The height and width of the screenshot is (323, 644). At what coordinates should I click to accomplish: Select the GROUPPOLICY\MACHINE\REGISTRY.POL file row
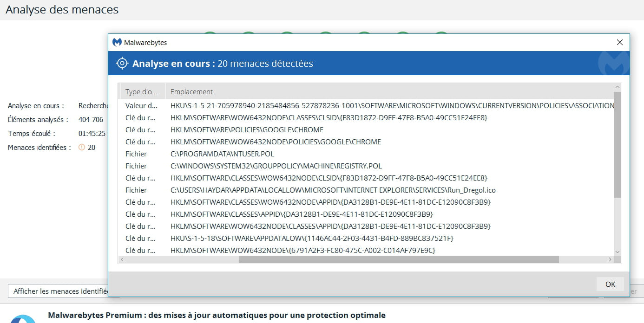point(367,166)
